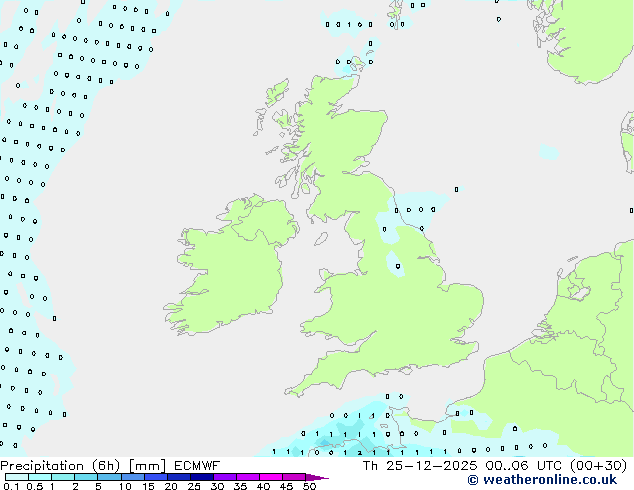Viewport: 634px width, 490px height.
Task: Click the "0.5" legend value label
Action: tap(35, 486)
